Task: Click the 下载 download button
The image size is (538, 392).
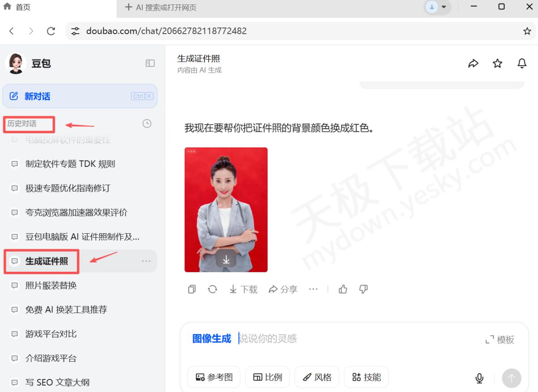Action: pyautogui.click(x=243, y=289)
